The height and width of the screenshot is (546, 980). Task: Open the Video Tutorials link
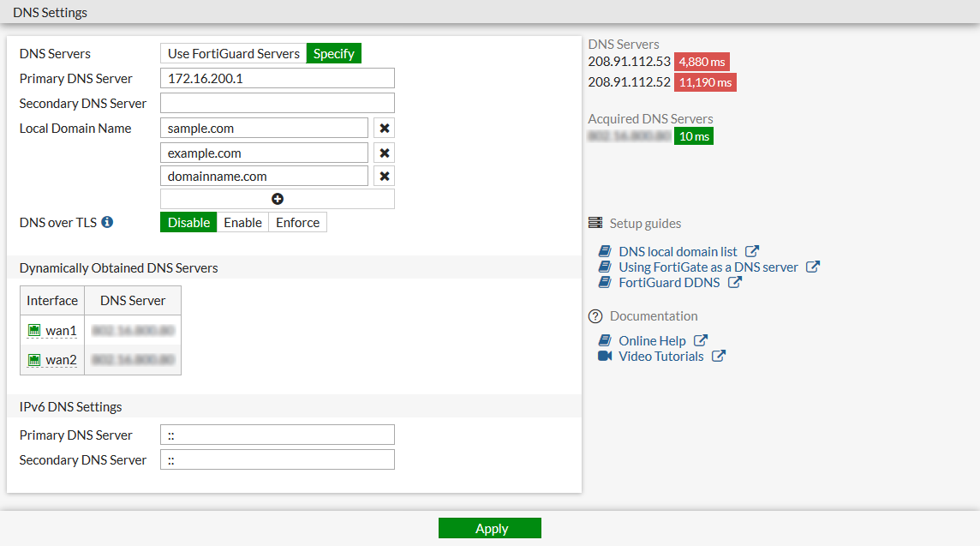pyautogui.click(x=660, y=357)
